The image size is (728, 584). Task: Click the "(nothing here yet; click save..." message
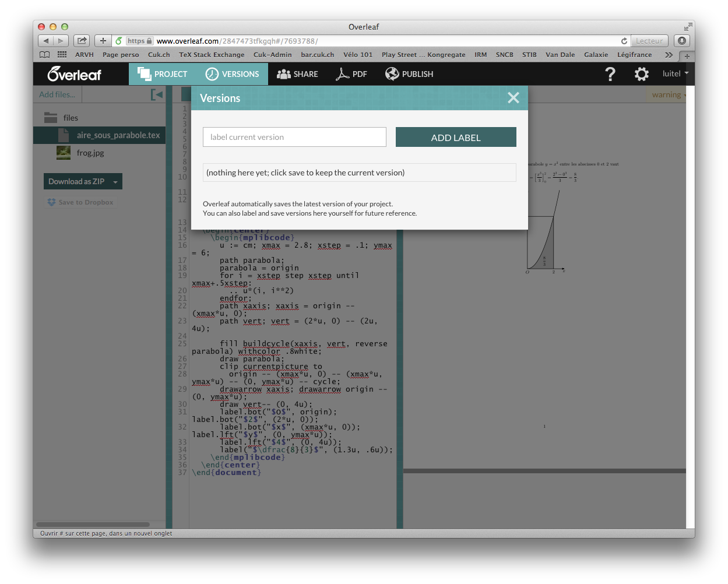tap(359, 173)
